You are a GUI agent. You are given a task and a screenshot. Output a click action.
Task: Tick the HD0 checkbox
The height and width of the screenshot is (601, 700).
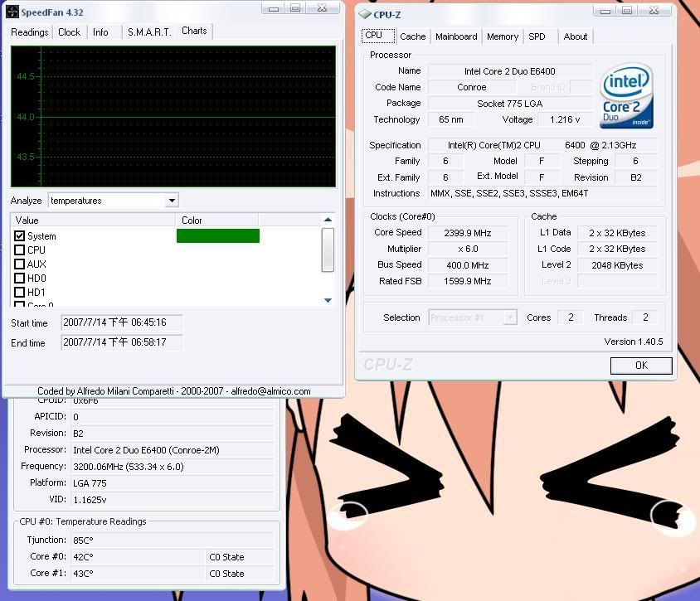[x=19, y=278]
